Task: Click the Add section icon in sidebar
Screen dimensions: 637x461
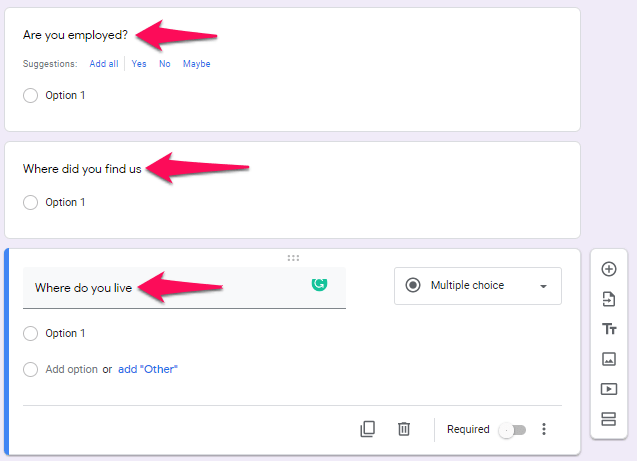Action: 608,419
